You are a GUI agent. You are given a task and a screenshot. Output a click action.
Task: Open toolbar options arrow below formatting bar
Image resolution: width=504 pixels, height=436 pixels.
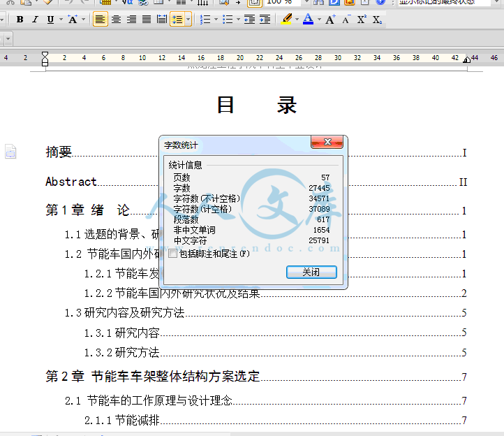(8, 39)
